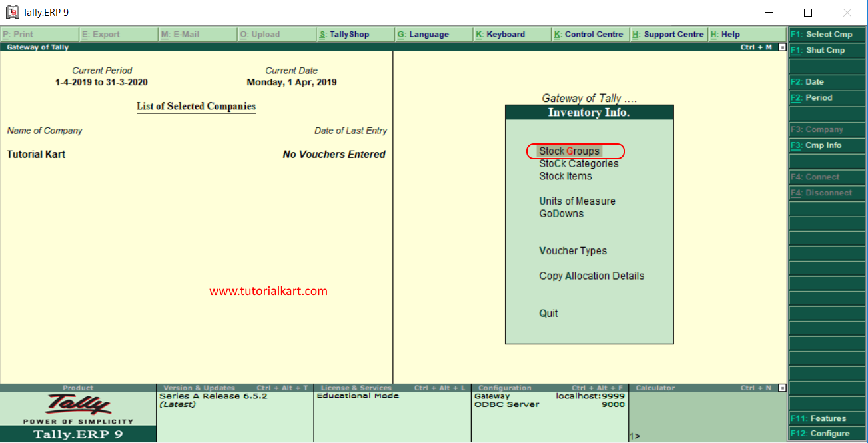Choose Quit in Inventory Info menu
868x443 pixels.
coord(549,314)
